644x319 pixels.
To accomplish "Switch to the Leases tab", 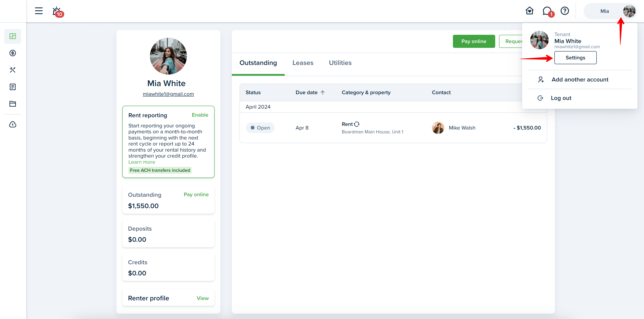I will (x=303, y=63).
